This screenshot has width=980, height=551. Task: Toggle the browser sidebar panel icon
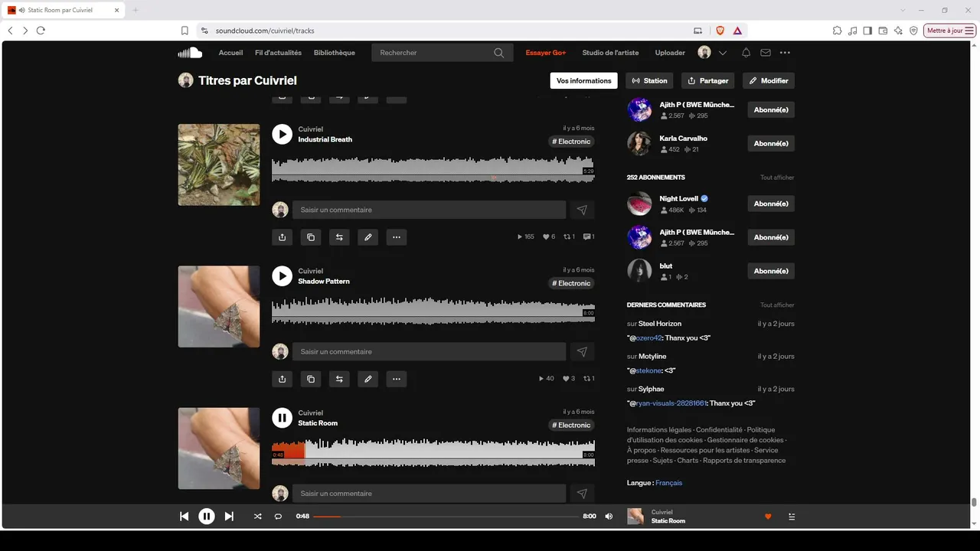point(867,31)
